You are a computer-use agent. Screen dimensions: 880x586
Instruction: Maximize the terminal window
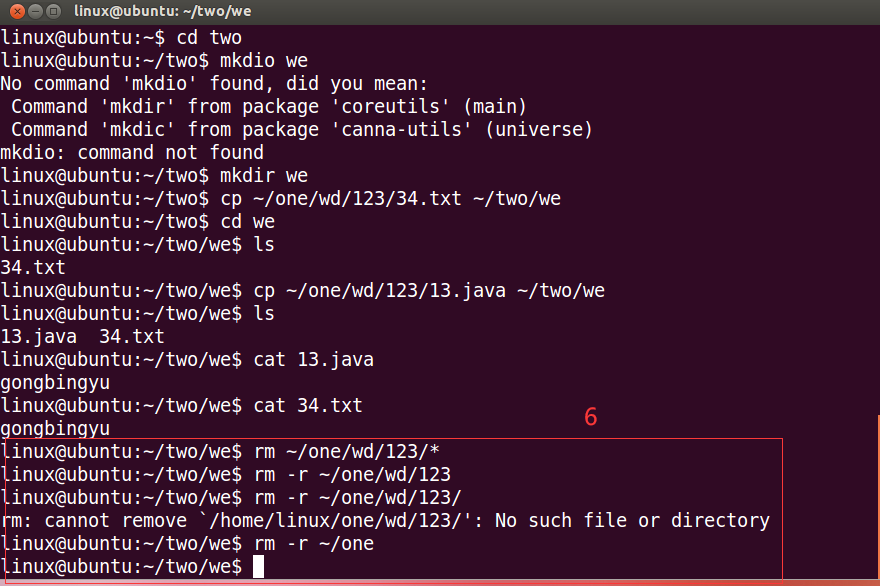click(x=53, y=11)
